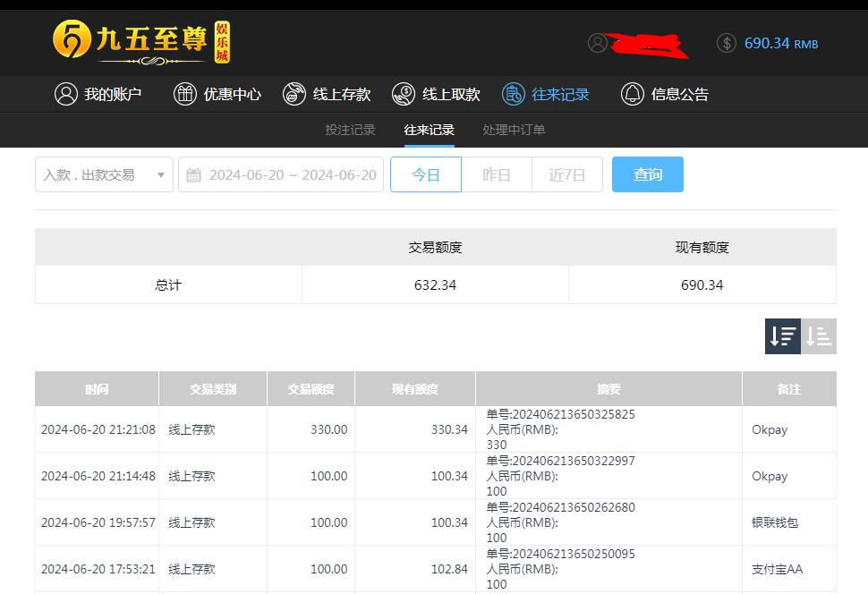Open the 入款.出款交易 transaction type dropdown
Image resolution: width=868 pixels, height=594 pixels.
pos(103,174)
